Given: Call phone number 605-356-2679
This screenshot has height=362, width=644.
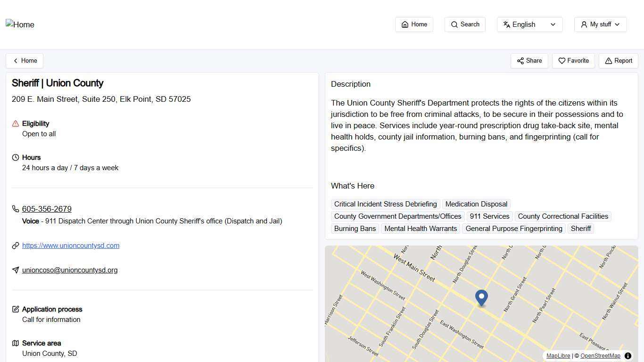Looking at the screenshot, I should tap(47, 209).
